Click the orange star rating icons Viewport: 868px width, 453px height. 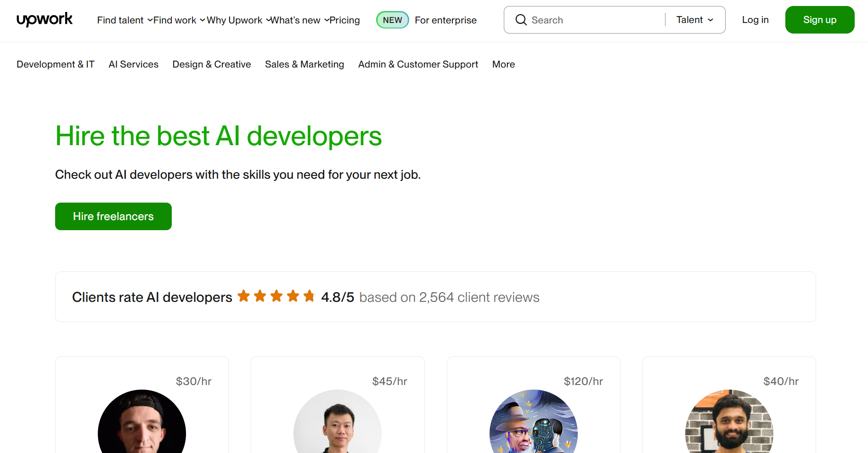(276, 296)
